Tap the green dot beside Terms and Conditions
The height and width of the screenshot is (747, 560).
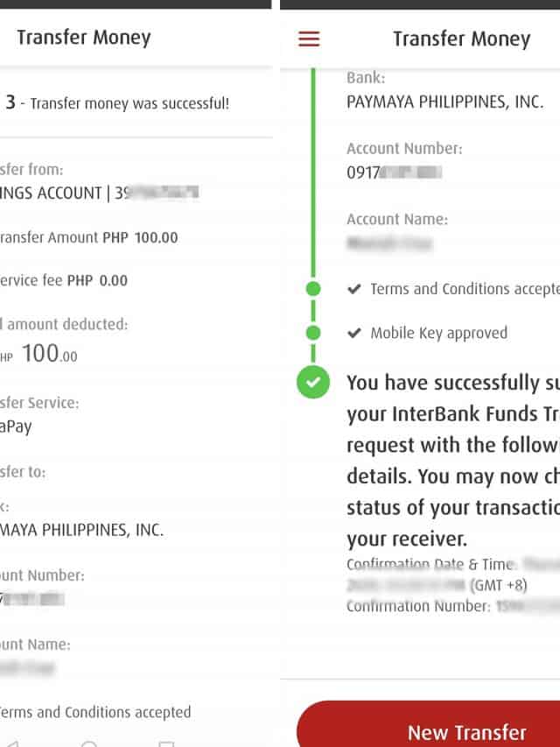313,288
